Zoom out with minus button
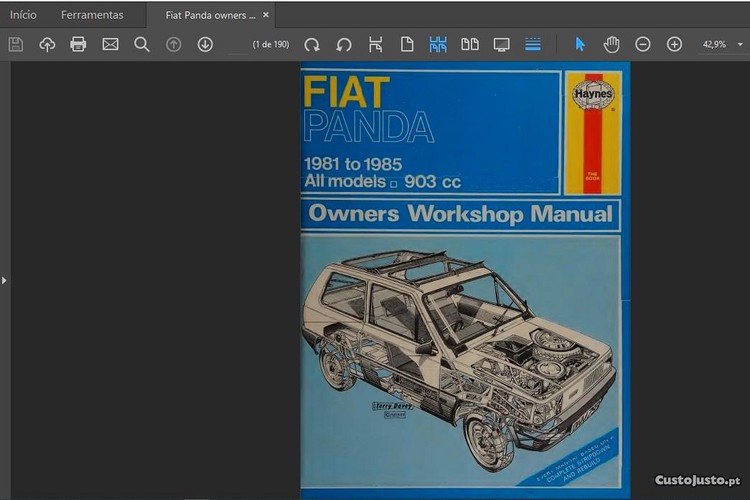The height and width of the screenshot is (500, 750). [x=643, y=44]
